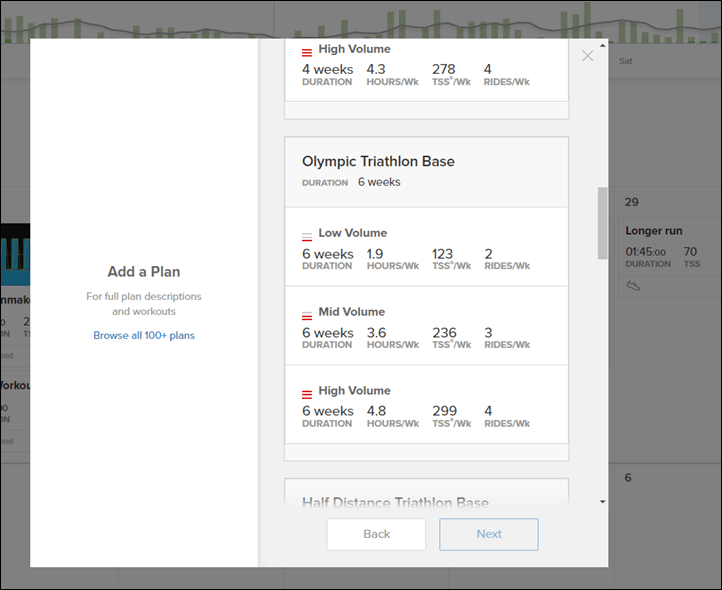Click the 4.3 HOURS/Wk value
The width and height of the screenshot is (722, 590).
(376, 69)
